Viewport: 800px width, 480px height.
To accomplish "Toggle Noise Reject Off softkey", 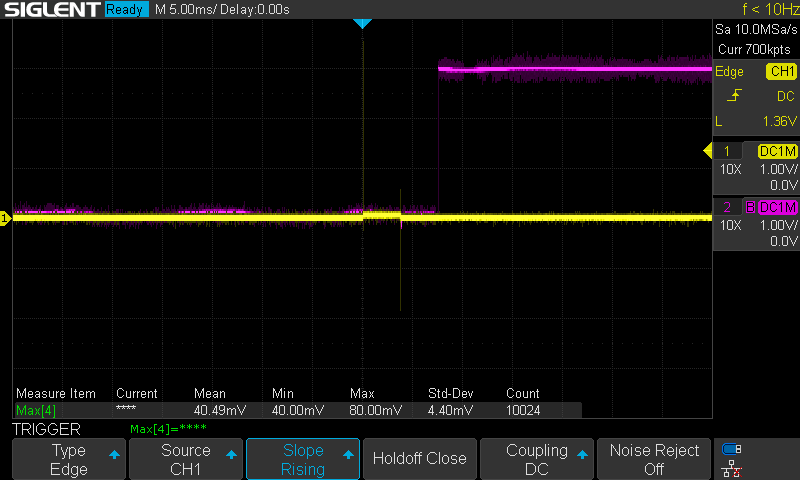I will [x=654, y=459].
